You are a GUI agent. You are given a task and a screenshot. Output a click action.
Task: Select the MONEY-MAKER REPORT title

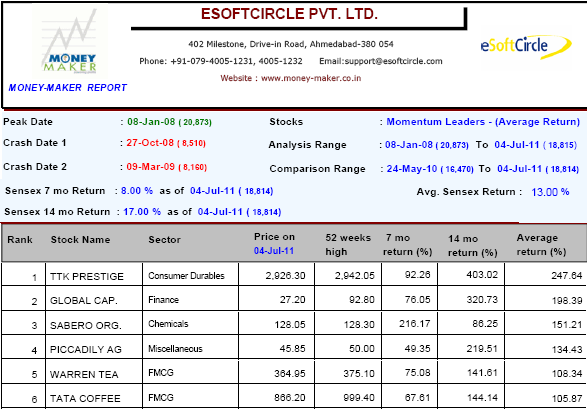[x=68, y=88]
